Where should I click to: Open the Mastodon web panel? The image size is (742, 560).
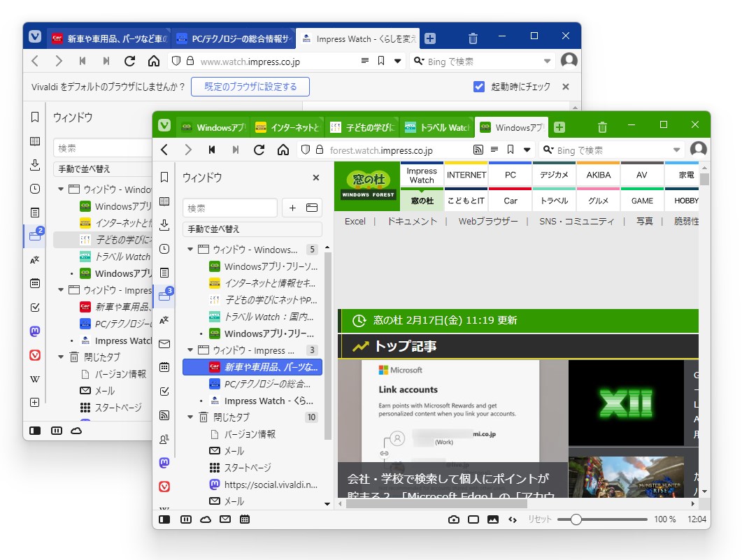[x=165, y=462]
